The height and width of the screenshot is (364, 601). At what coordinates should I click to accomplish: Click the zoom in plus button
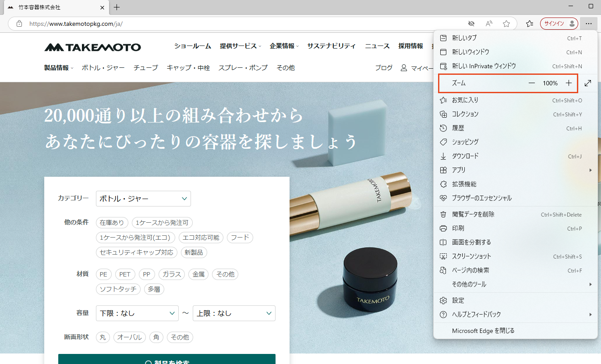[x=569, y=83]
